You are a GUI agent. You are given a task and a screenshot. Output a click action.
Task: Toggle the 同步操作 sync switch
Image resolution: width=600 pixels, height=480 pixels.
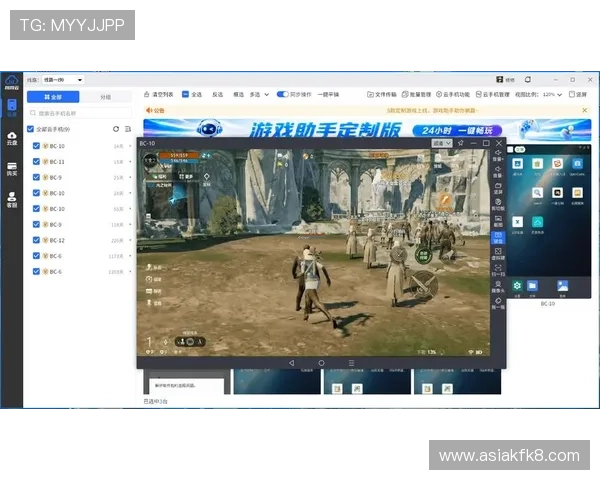[x=282, y=94]
